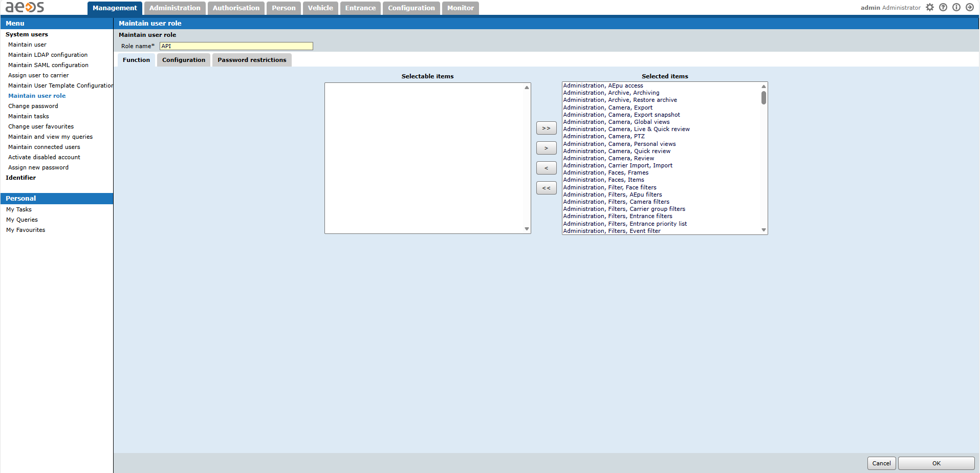
Task: Select 'Administration, Filters, Event filter' item
Action: pyautogui.click(x=612, y=231)
